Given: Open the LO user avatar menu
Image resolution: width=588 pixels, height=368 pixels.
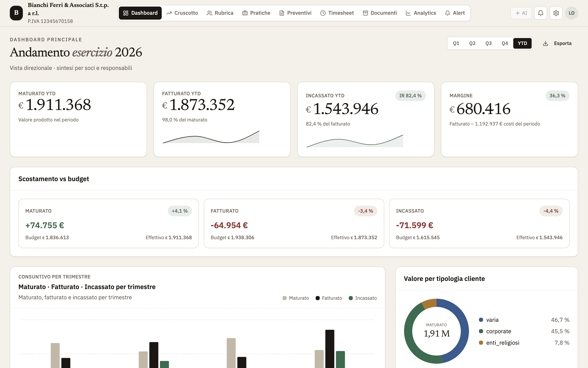Looking at the screenshot, I should [x=571, y=13].
